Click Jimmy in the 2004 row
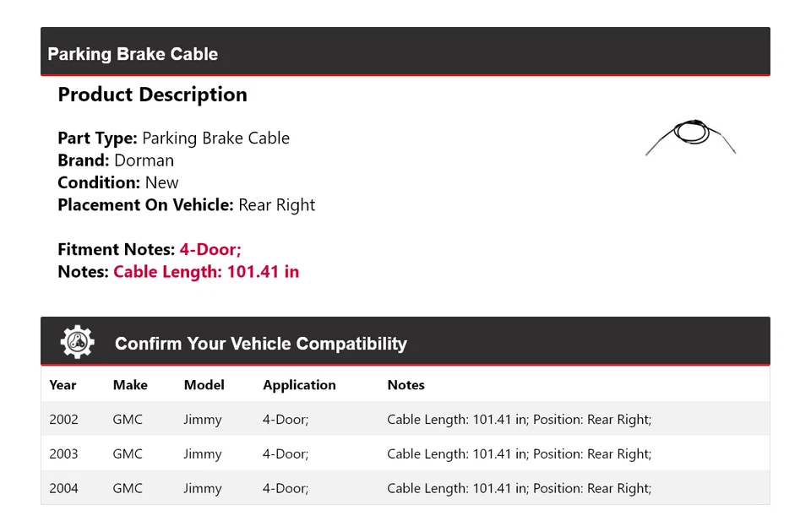This screenshot has width=811, height=532. click(x=203, y=488)
